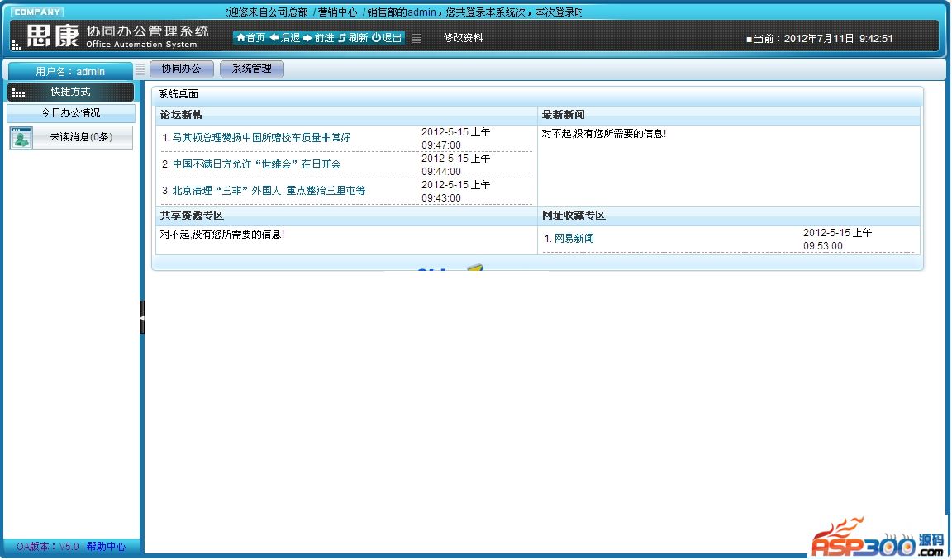Go back with 后退 arrow
The image size is (952, 560).
[274, 38]
